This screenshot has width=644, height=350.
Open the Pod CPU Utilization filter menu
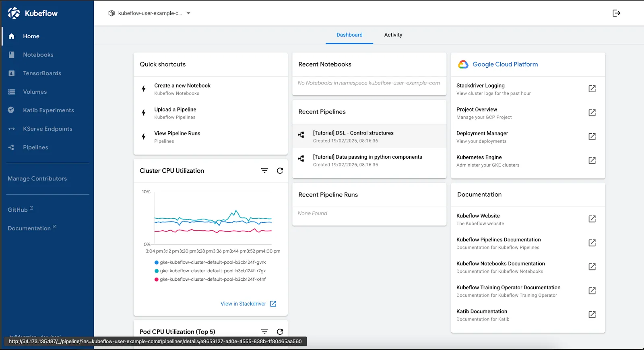264,331
